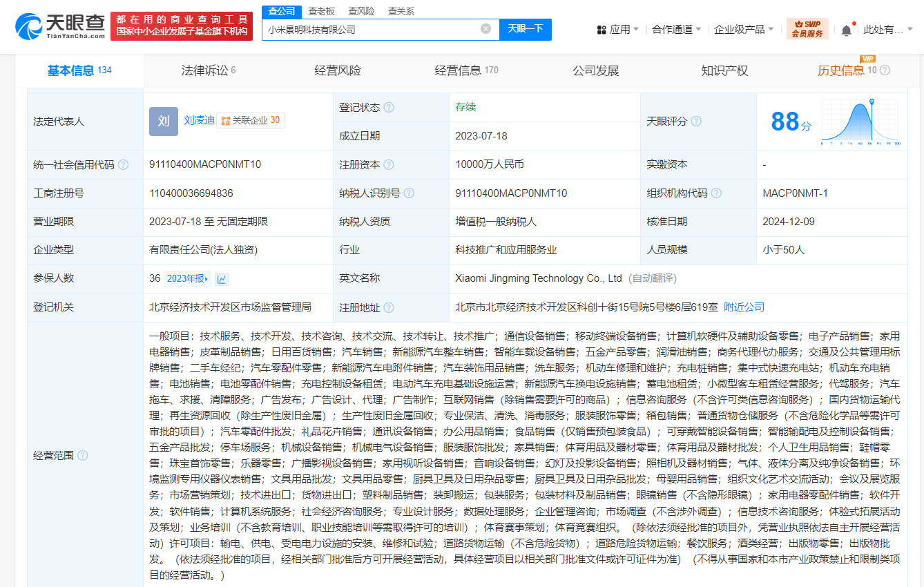924x587 pixels.
Task: Expand the 合作通道 dropdown
Action: (676, 30)
